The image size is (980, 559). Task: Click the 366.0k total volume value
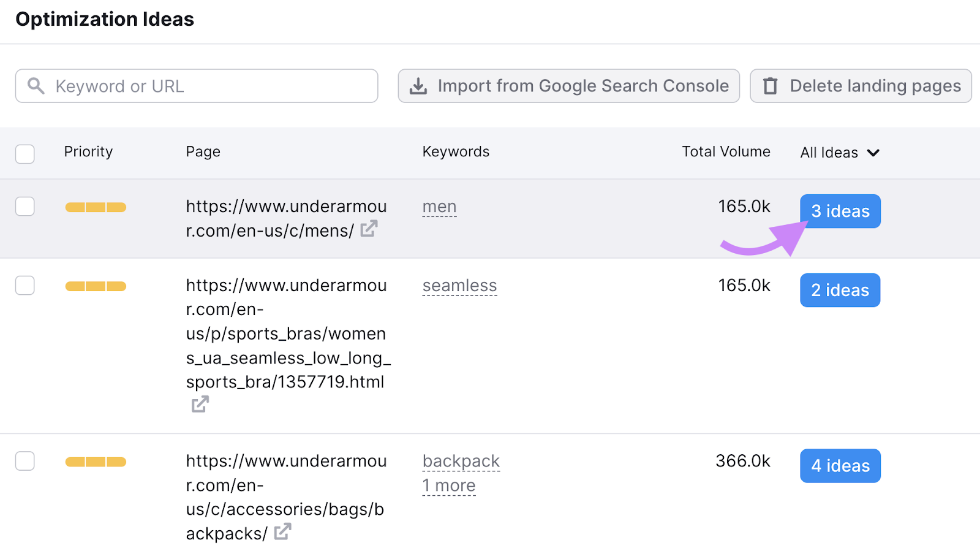tap(743, 461)
